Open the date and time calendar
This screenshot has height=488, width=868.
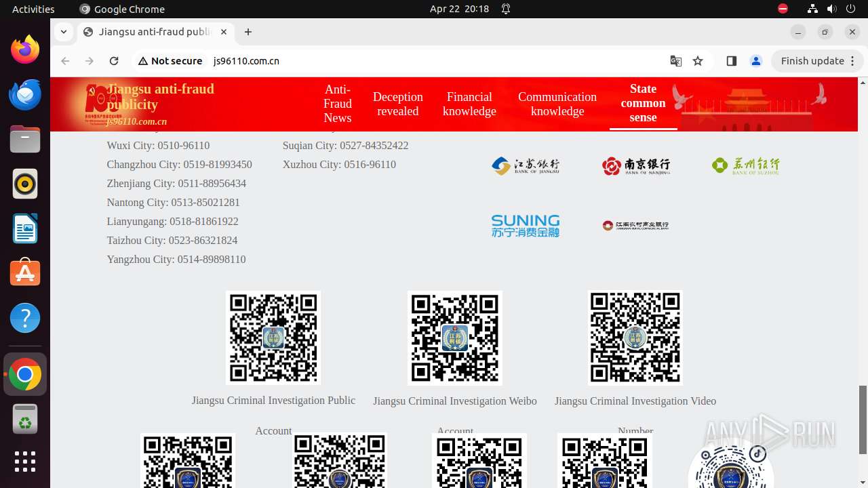tap(459, 9)
